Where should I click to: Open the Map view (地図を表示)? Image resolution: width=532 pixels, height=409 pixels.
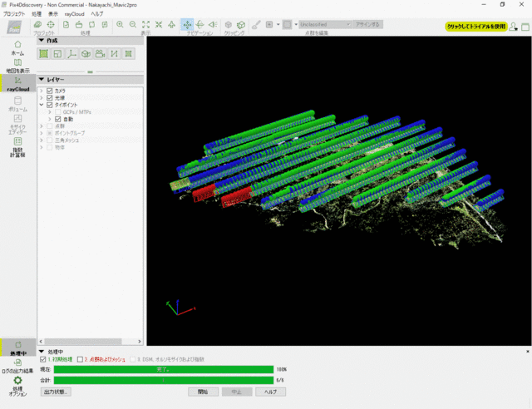[x=17, y=66]
